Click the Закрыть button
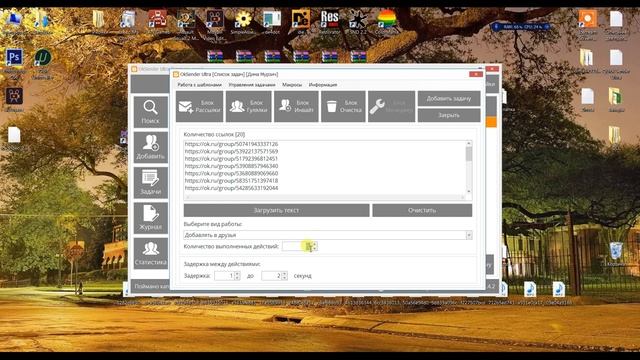640x360 pixels. [x=449, y=116]
